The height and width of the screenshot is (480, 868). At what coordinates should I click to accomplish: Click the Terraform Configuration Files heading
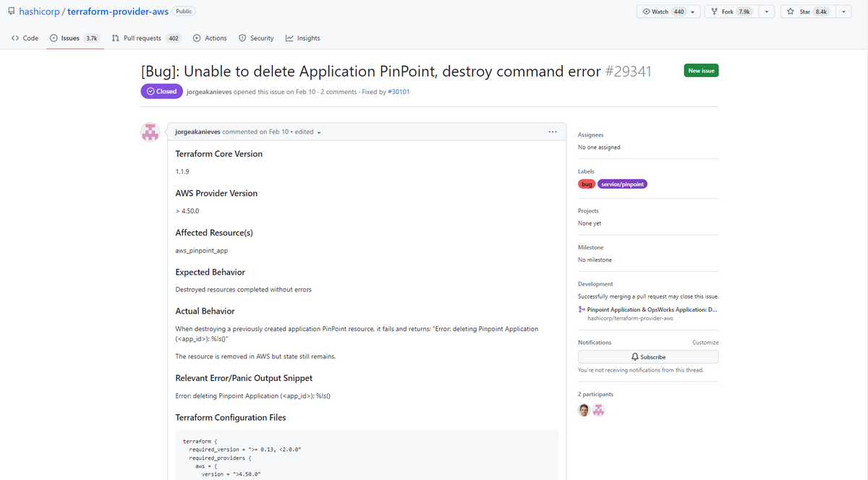point(231,418)
